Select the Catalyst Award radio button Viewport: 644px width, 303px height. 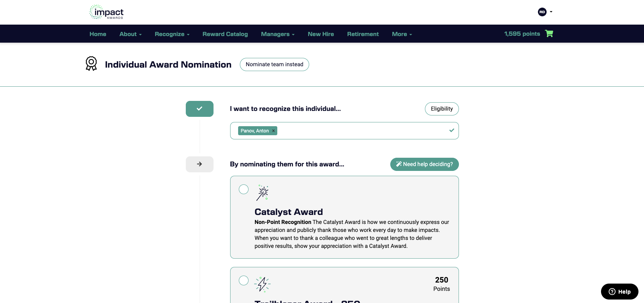click(244, 189)
